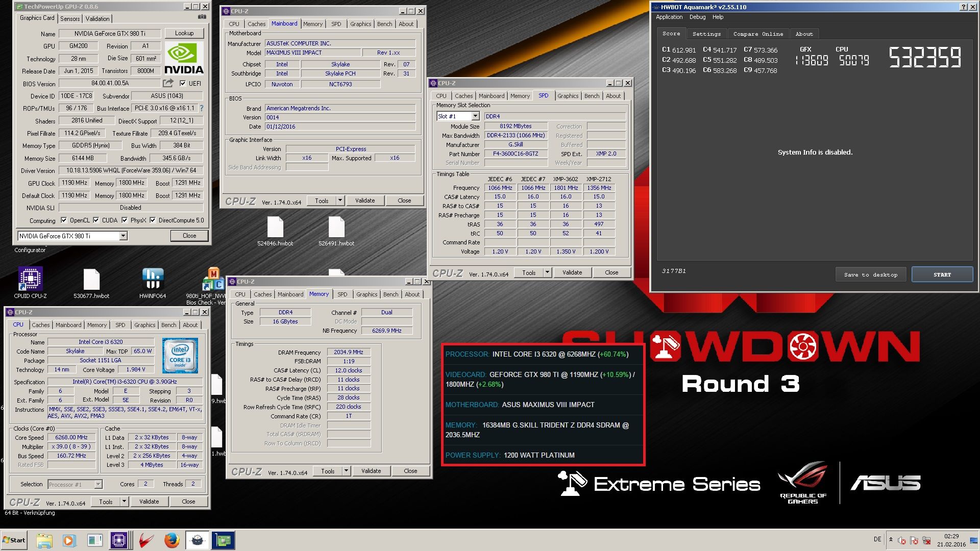Click the GPU-Z screenshot camera icon
Viewport: 980px width, 551px height.
pyautogui.click(x=202, y=17)
